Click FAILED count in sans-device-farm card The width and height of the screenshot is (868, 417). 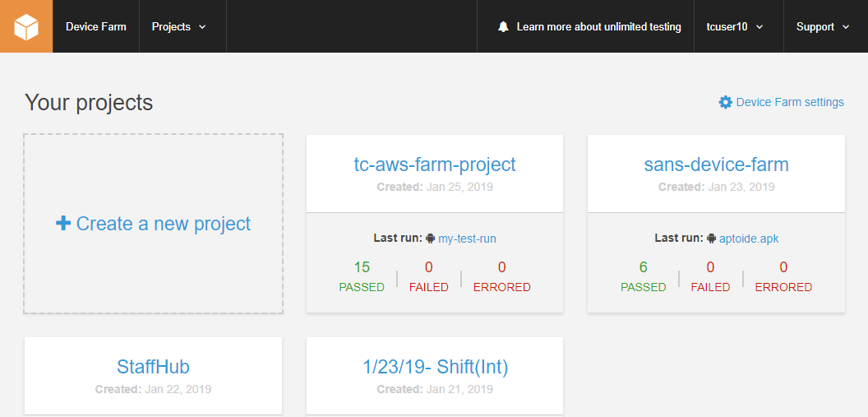[710, 276]
